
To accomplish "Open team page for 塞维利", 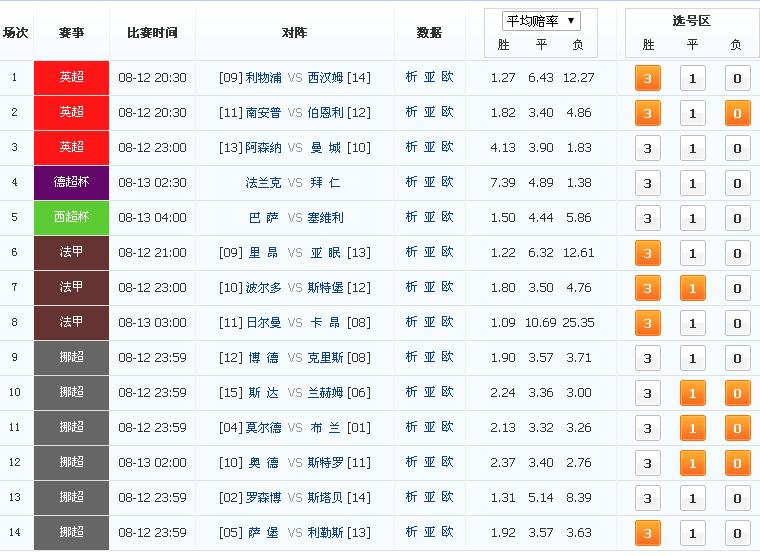I will pyautogui.click(x=325, y=218).
